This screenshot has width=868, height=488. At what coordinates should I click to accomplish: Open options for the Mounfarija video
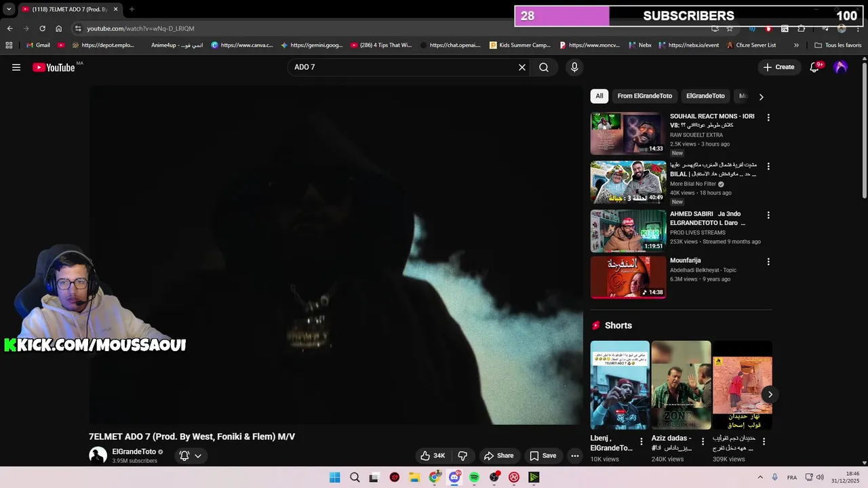coord(768,262)
